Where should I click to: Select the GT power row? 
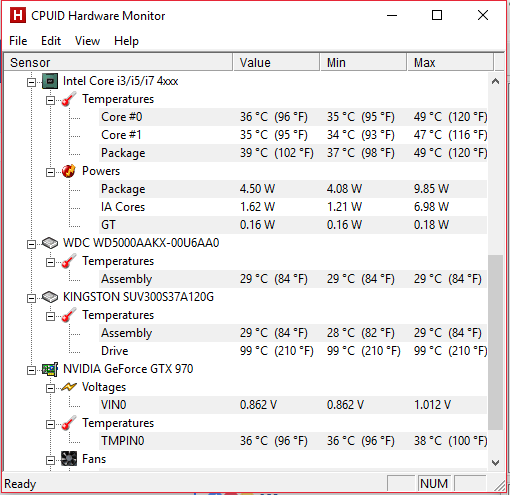[293, 225]
